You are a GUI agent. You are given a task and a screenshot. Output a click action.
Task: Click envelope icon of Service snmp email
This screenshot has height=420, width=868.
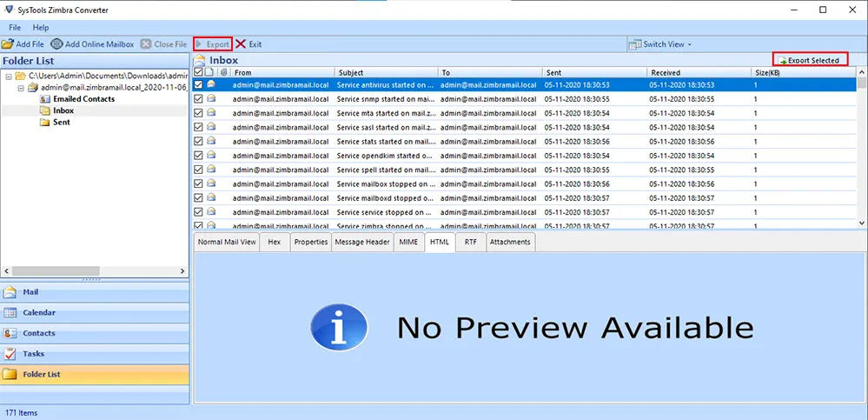(x=211, y=98)
